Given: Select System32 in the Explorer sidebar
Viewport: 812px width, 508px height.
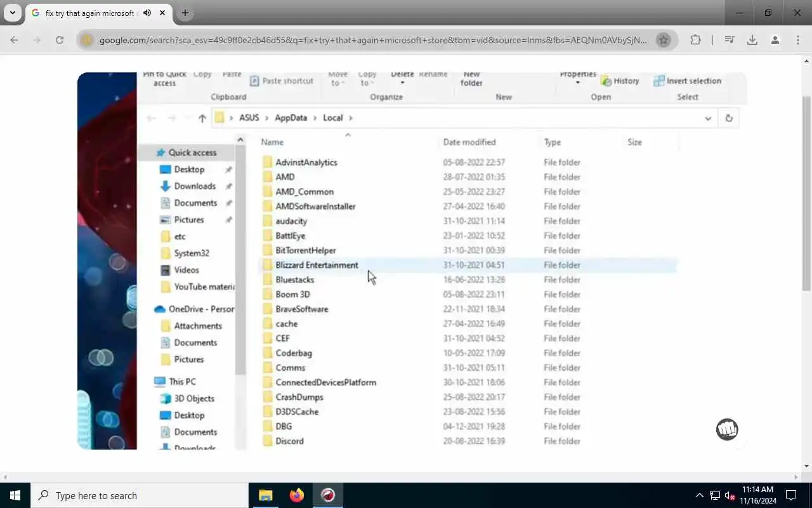Looking at the screenshot, I should [x=192, y=253].
